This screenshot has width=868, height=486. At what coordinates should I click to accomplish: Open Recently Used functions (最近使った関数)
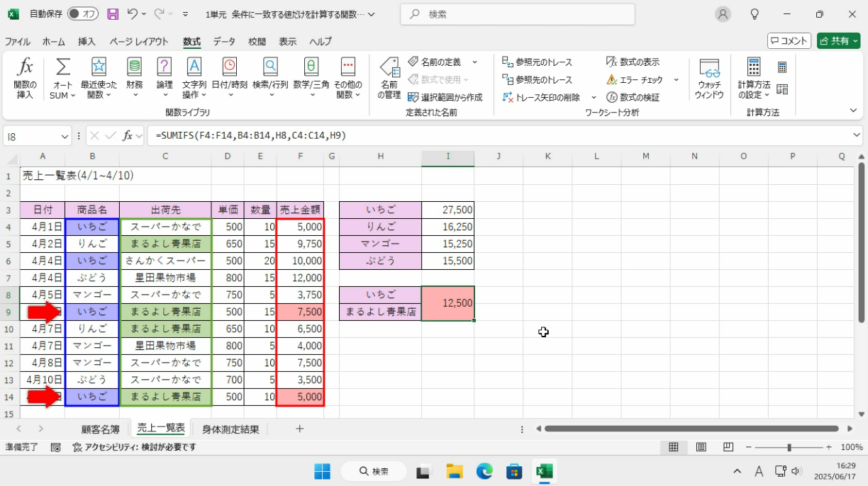click(99, 79)
